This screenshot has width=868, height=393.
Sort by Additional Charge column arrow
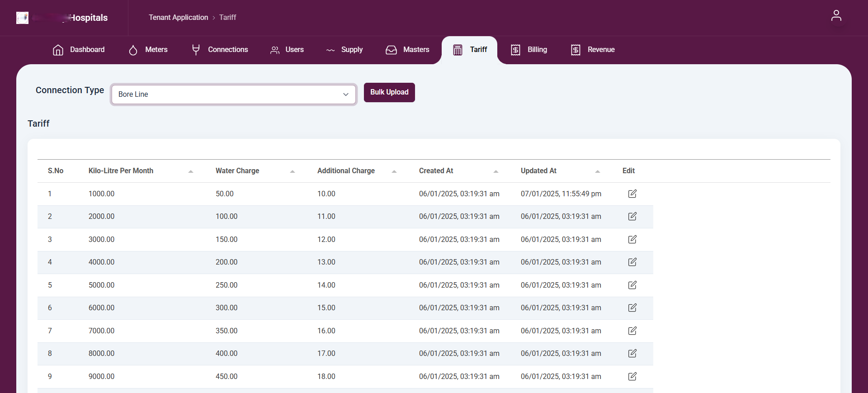[394, 171]
